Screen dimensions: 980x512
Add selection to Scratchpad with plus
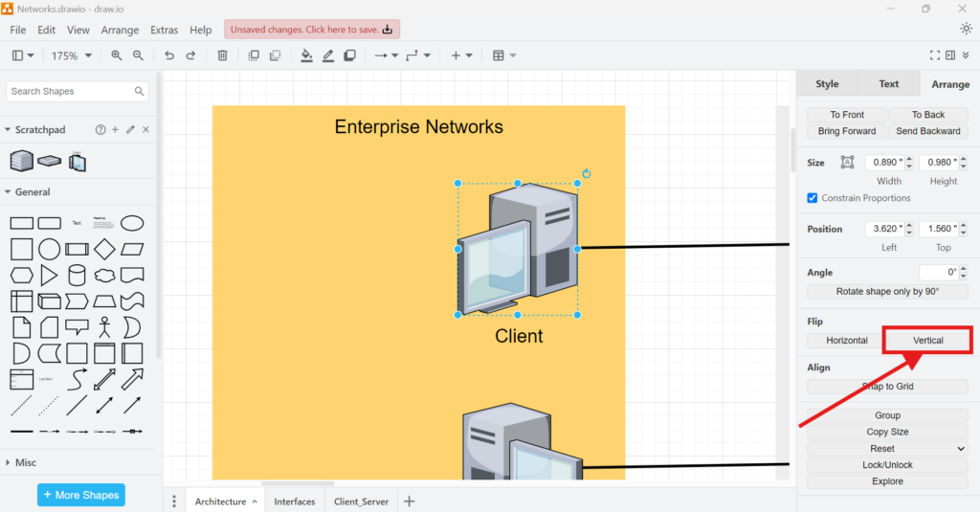[115, 129]
